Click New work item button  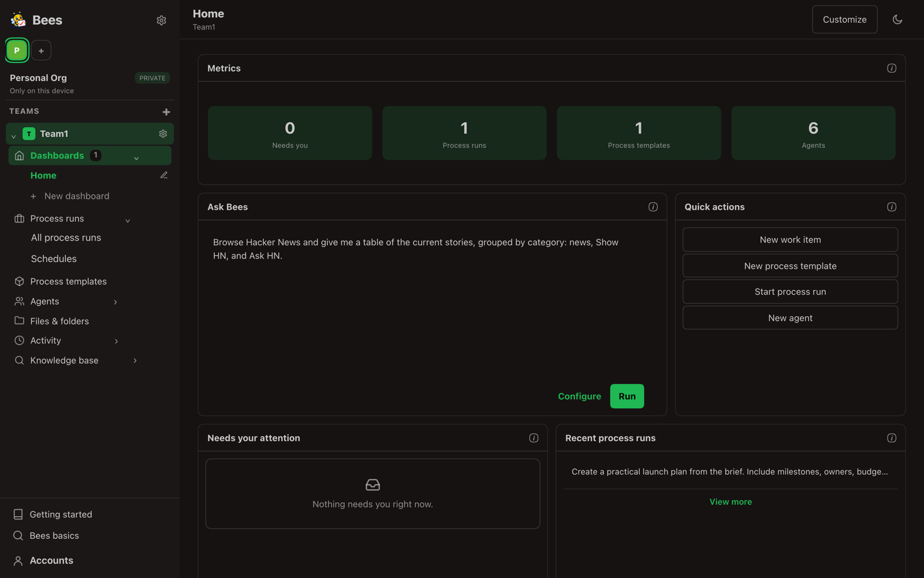click(790, 240)
